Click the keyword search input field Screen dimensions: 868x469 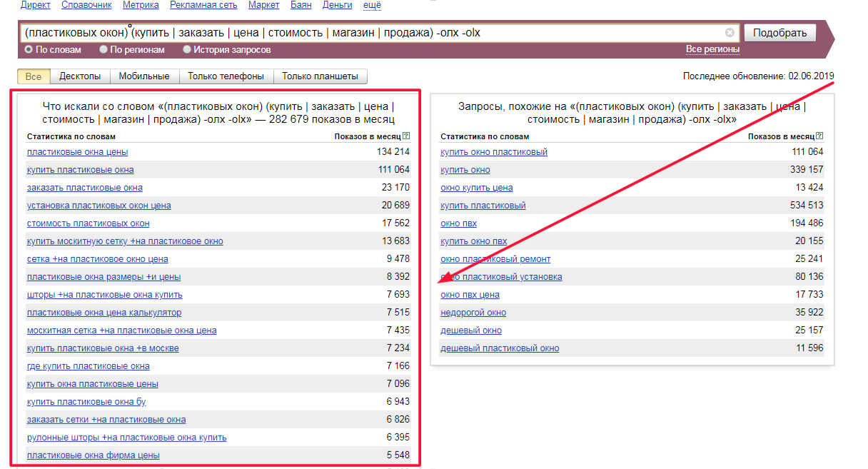[x=371, y=33]
